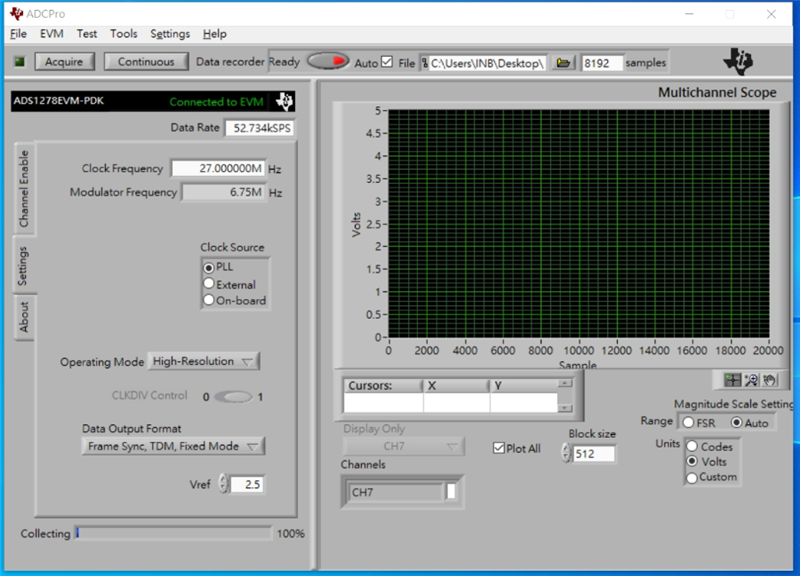The width and height of the screenshot is (800, 576).
Task: Toggle the CLKDIV Control slider switch
Action: (x=233, y=397)
